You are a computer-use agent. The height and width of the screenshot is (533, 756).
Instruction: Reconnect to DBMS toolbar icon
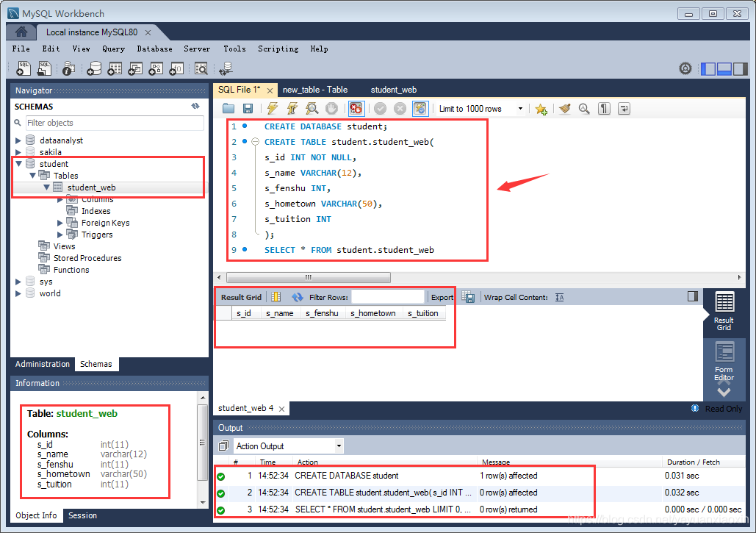point(226,68)
